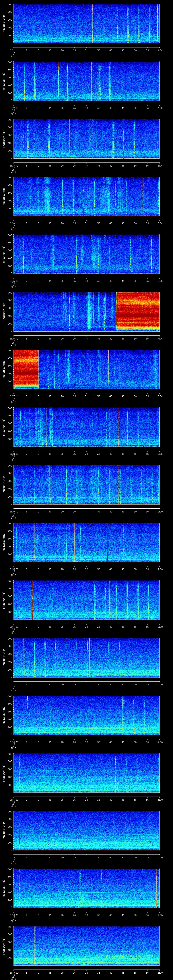The width and height of the screenshot is (173, 980).
Task: Click the 11:00 end time label
Action: 160,569
